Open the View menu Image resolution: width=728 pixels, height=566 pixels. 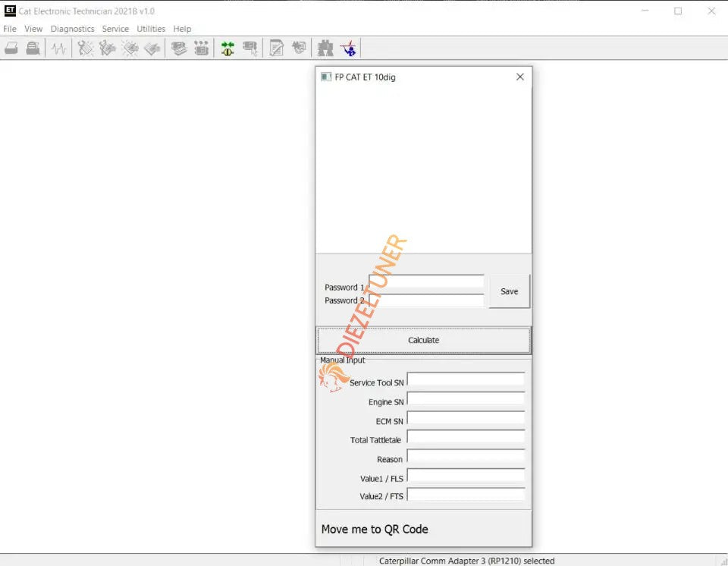33,29
